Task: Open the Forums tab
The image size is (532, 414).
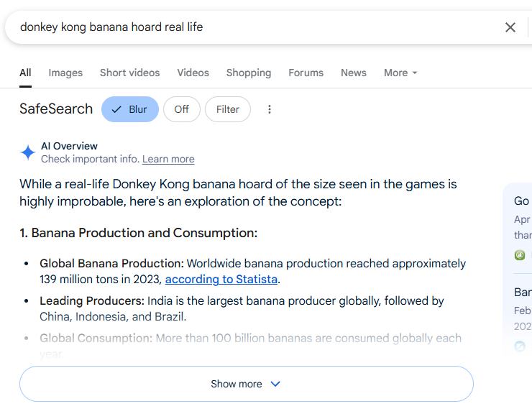Action: coord(306,73)
